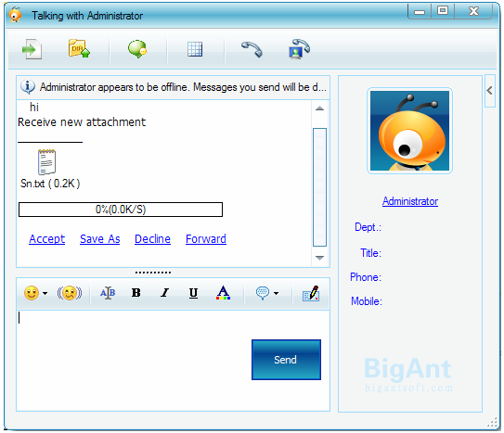Expand the speech bubble quick reply dropdown
Screen dimensions: 504x433
276,293
